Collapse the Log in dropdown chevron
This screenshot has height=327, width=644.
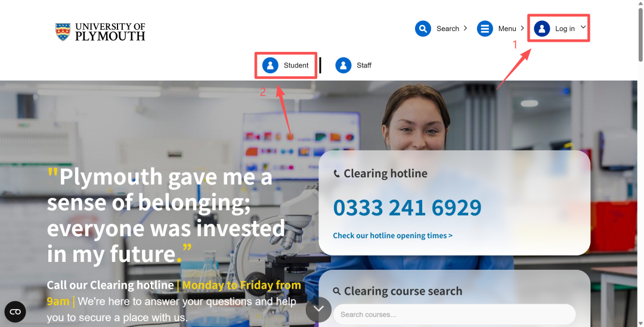[x=583, y=27]
